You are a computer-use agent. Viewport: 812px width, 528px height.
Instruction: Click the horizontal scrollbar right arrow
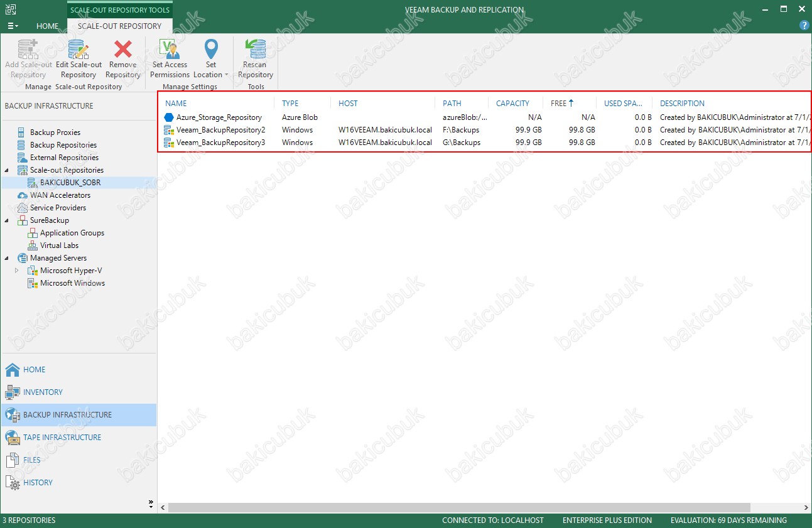807,507
